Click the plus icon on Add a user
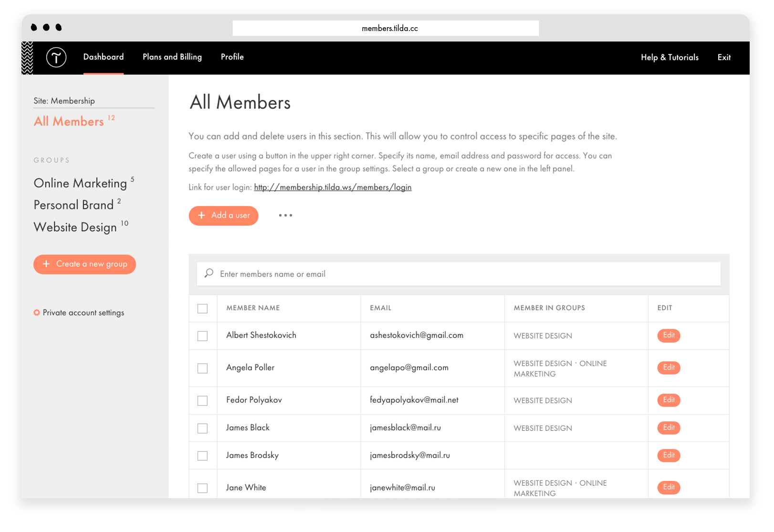Image resolution: width=774 pixels, height=532 pixels. (202, 215)
